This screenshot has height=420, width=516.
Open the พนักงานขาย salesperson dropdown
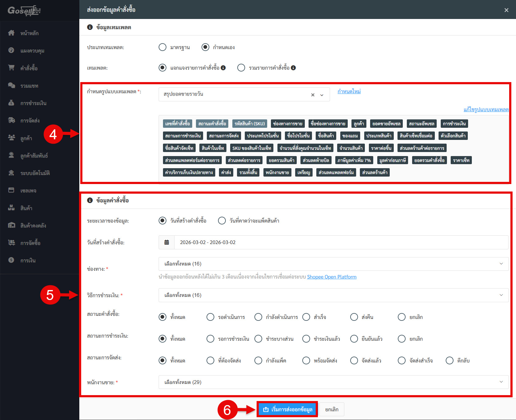(333, 382)
